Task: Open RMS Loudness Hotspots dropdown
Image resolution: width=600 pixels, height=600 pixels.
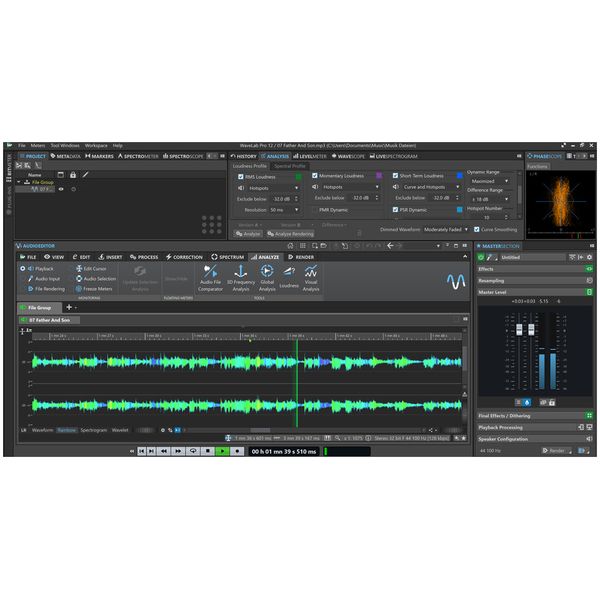Action: click(x=274, y=188)
